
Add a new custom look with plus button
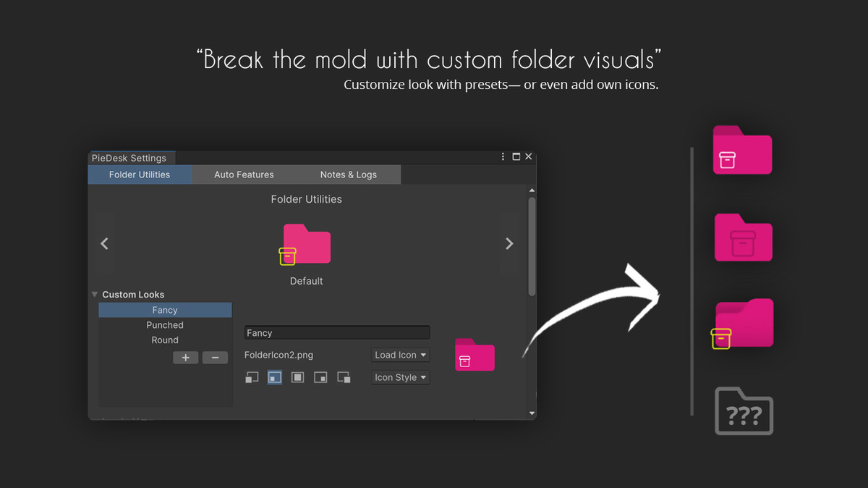pos(186,358)
